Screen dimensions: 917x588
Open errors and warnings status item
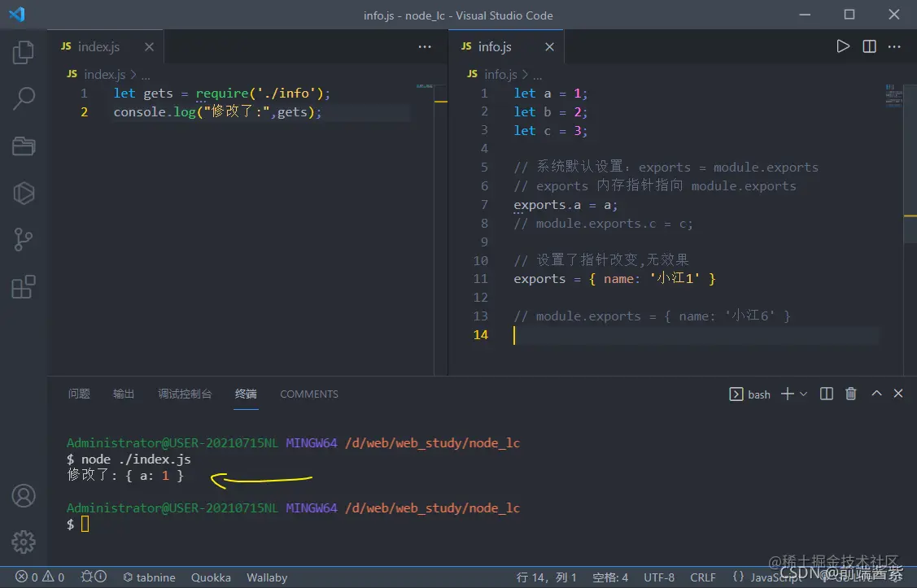pyautogui.click(x=40, y=577)
